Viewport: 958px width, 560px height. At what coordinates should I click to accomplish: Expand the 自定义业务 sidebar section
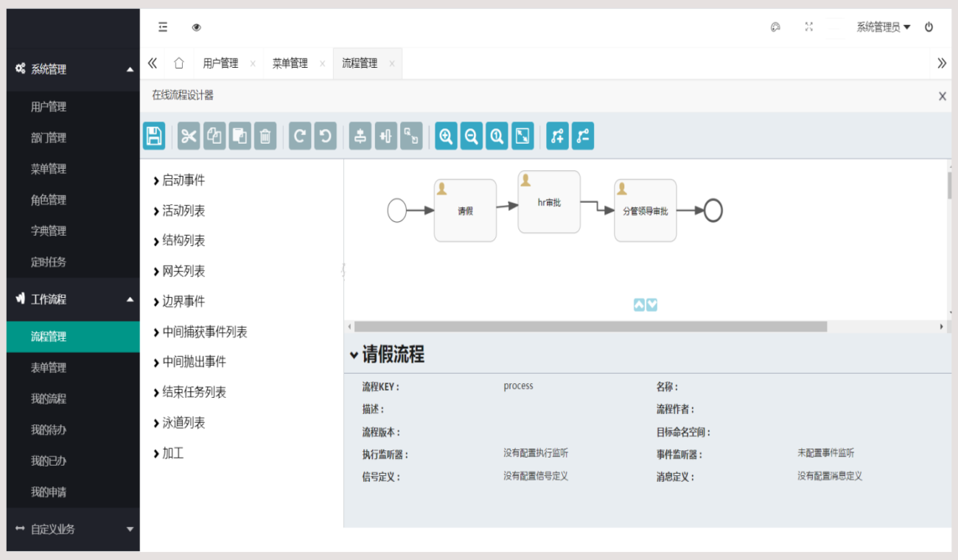click(x=74, y=529)
